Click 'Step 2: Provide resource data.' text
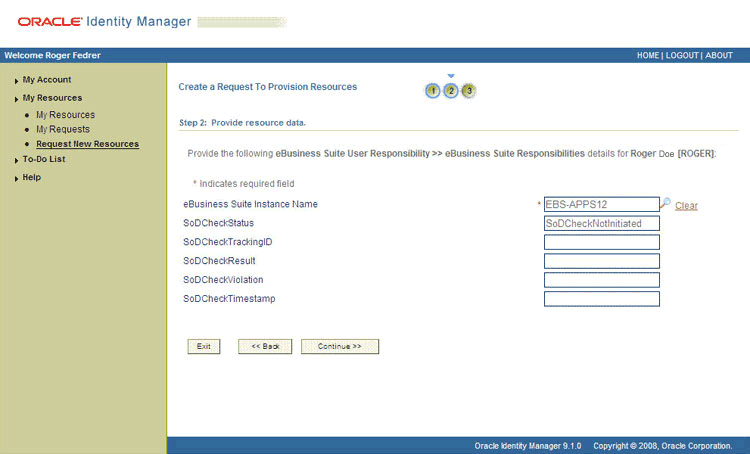This screenshot has width=750, height=454. [x=243, y=123]
